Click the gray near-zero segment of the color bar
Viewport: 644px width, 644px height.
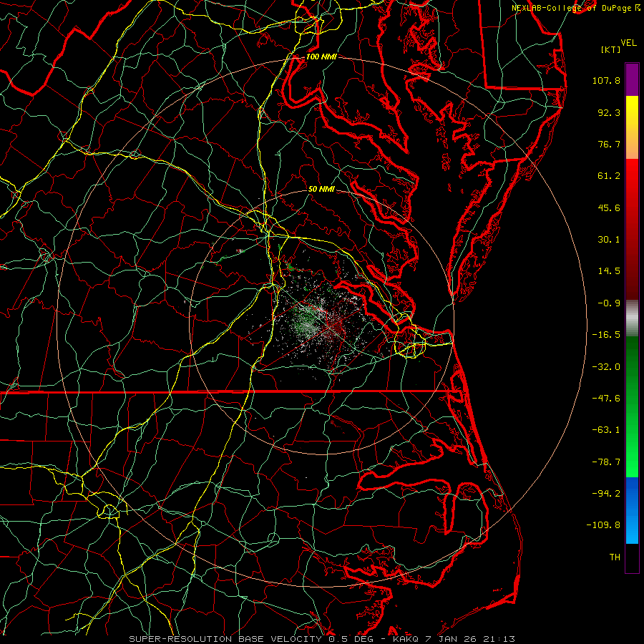[632, 318]
